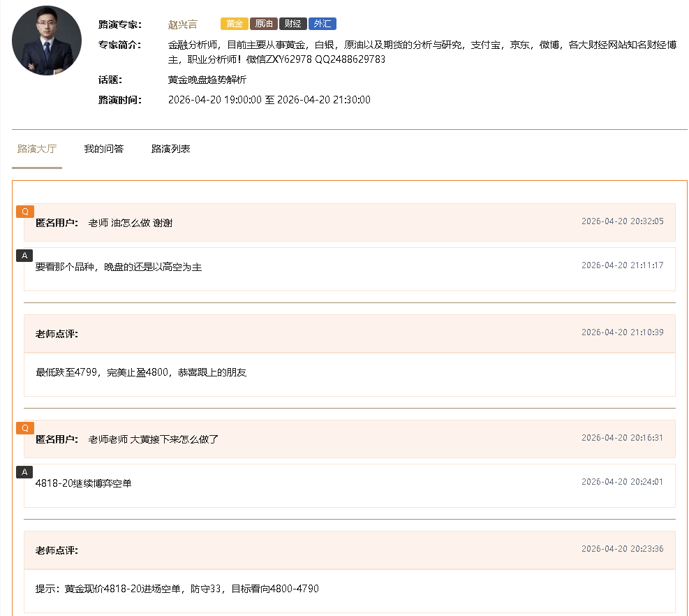Switch to the 路演大厅 tab
This screenshot has width=689, height=616.
tap(37, 149)
